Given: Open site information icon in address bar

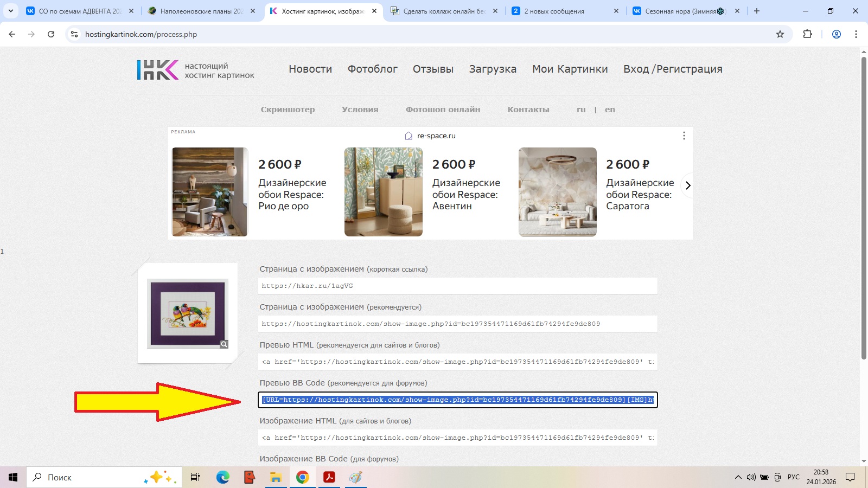Looking at the screenshot, I should click(74, 34).
